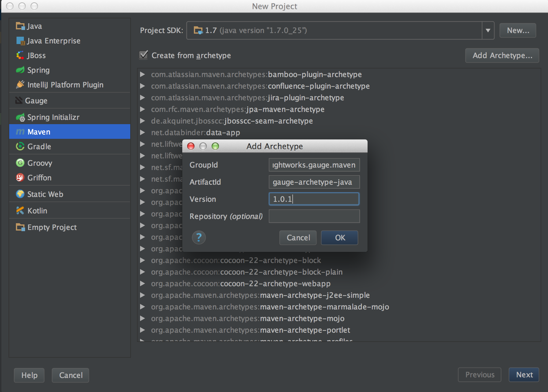Select the Spring Initializr icon

(20, 117)
